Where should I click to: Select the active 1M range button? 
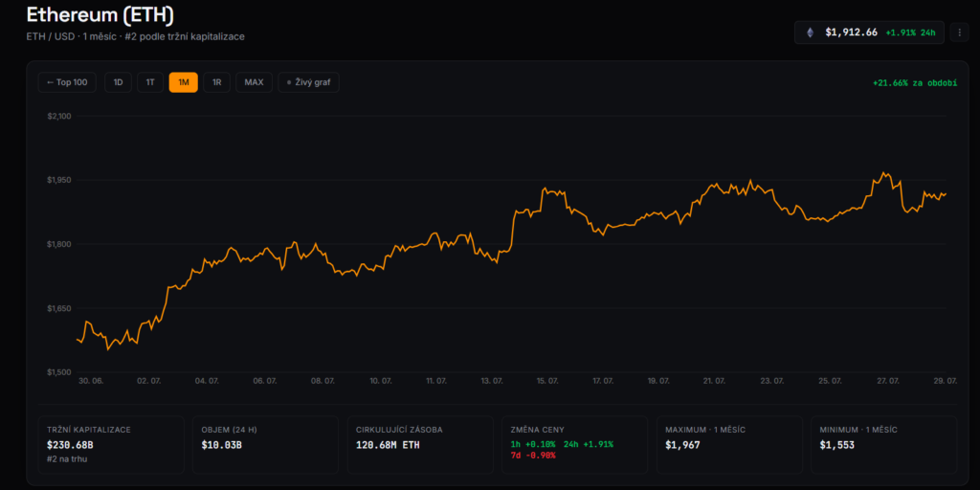click(x=183, y=82)
